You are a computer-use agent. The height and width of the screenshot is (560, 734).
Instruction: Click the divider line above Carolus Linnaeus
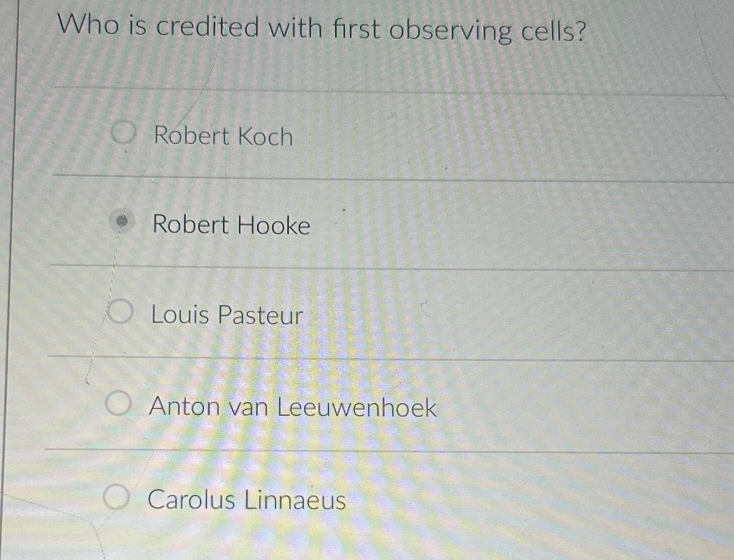[x=351, y=450]
